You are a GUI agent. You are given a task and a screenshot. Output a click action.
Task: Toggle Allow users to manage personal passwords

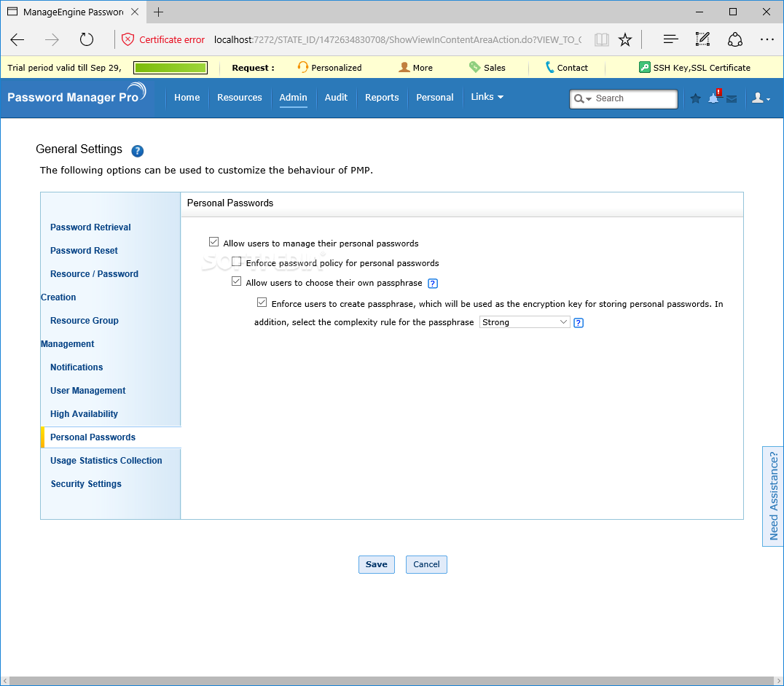coord(214,242)
